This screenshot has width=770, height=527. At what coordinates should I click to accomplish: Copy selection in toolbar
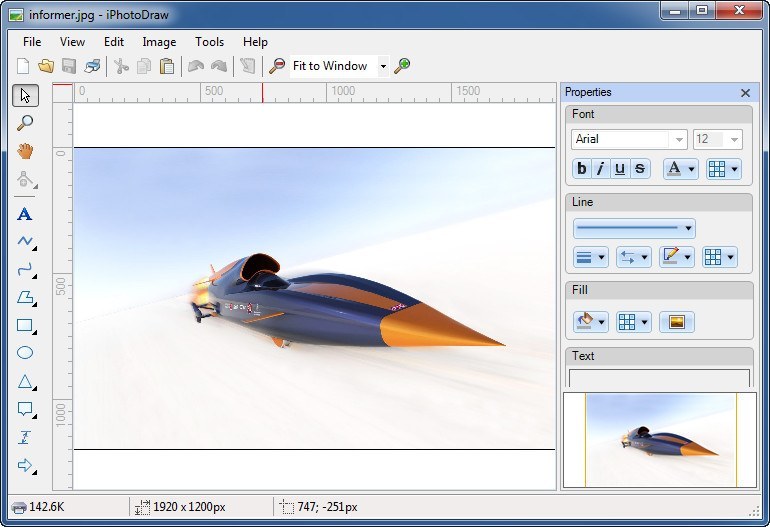144,66
